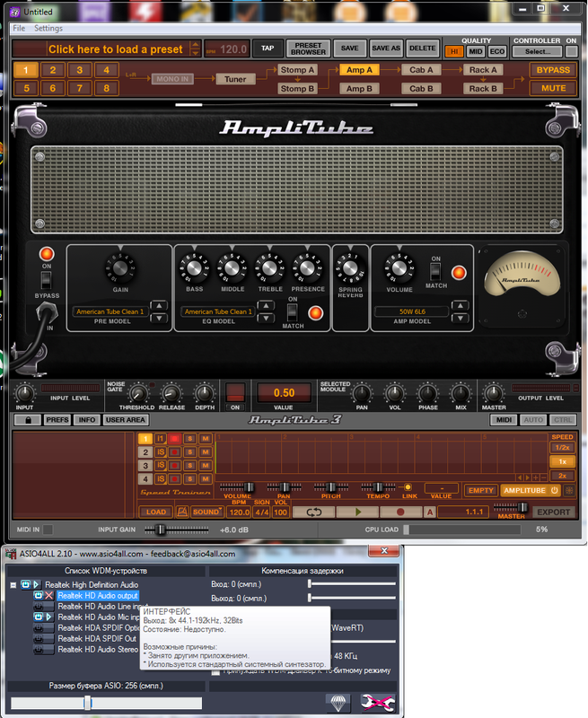The image size is (588, 718).
Task: Toggle the loop playback button
Action: 313,512
